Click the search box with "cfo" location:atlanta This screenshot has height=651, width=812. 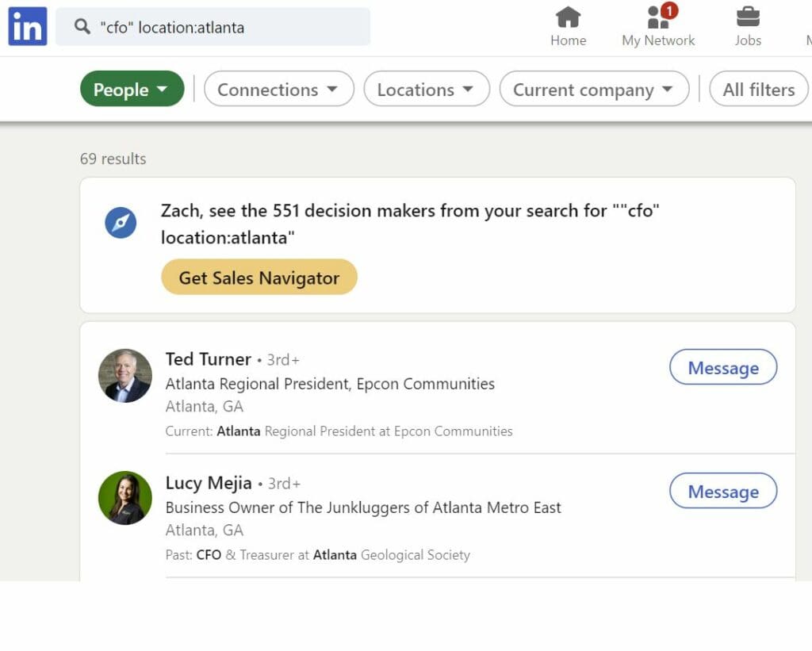(x=213, y=27)
